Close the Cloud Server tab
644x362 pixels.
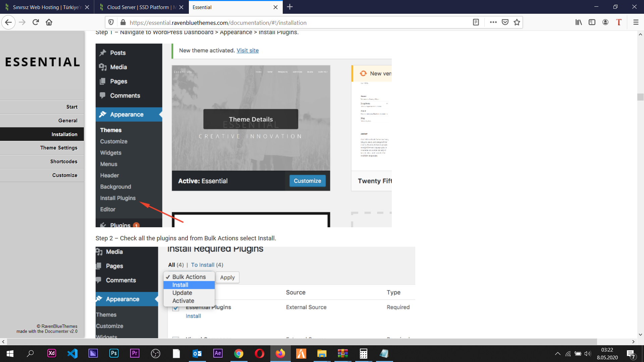click(181, 7)
